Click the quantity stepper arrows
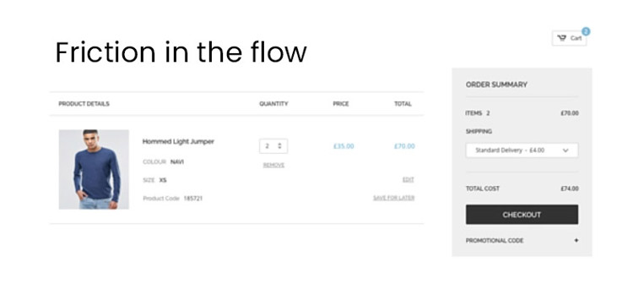 coord(279,146)
